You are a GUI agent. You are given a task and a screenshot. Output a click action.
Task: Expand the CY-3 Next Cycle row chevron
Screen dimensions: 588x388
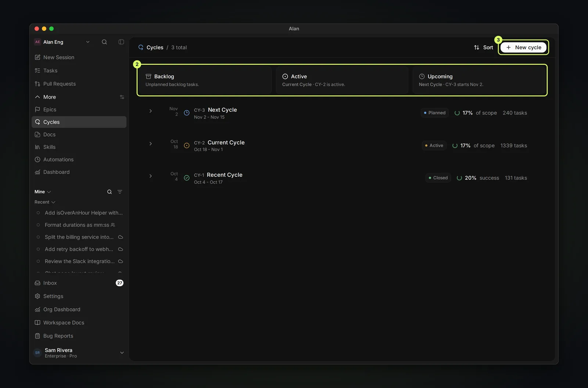pos(151,111)
